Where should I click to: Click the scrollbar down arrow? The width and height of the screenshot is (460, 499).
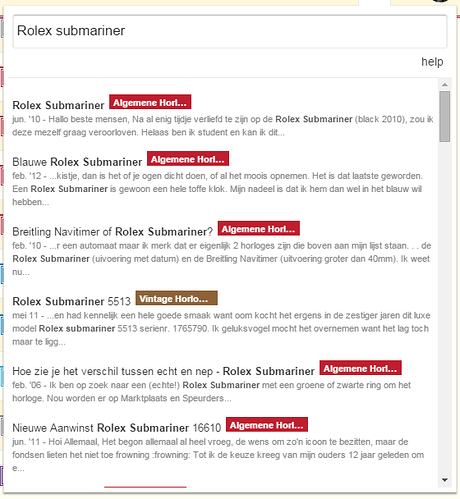click(x=445, y=480)
